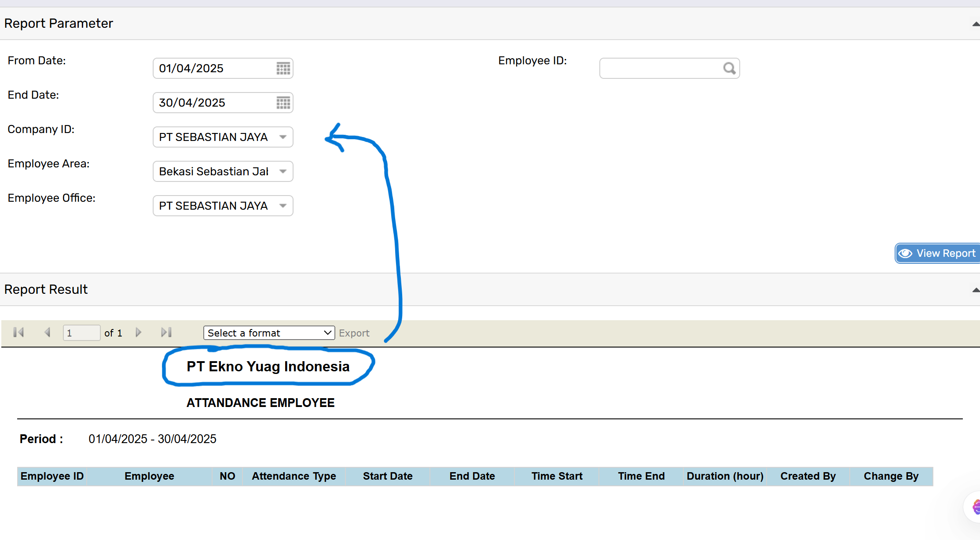The height and width of the screenshot is (540, 980).
Task: Click the Employee ID column header
Action: (52, 476)
